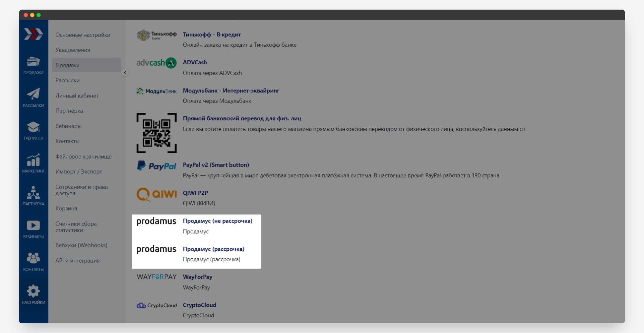Open Продамус (рассрочка) payment link
Viewport: 644px width, 333px height.
tap(214, 249)
